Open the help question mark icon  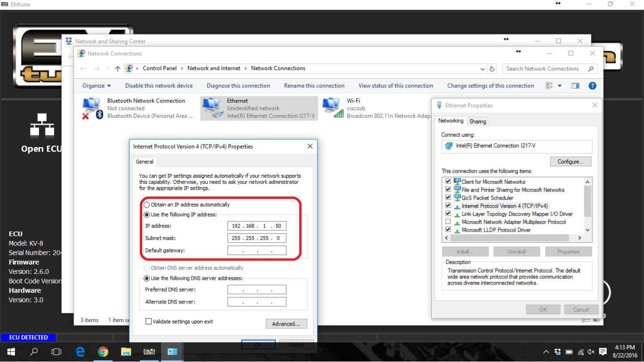[x=592, y=86]
